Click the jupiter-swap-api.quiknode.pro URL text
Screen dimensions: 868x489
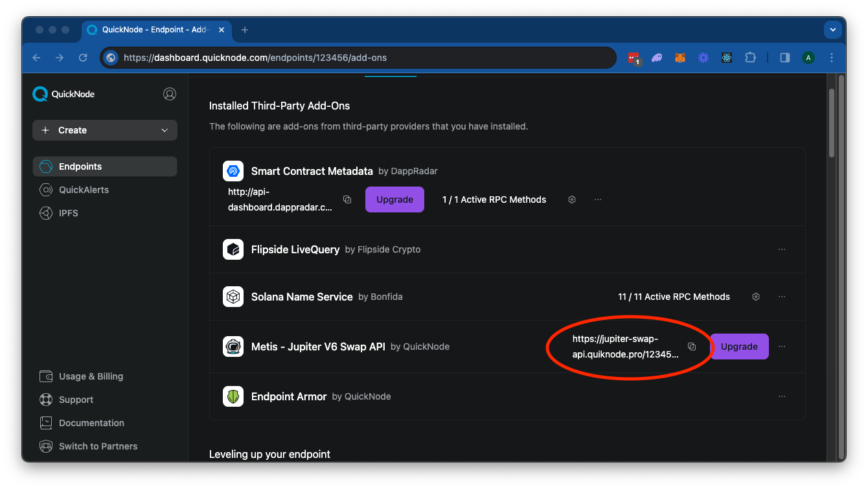(626, 347)
